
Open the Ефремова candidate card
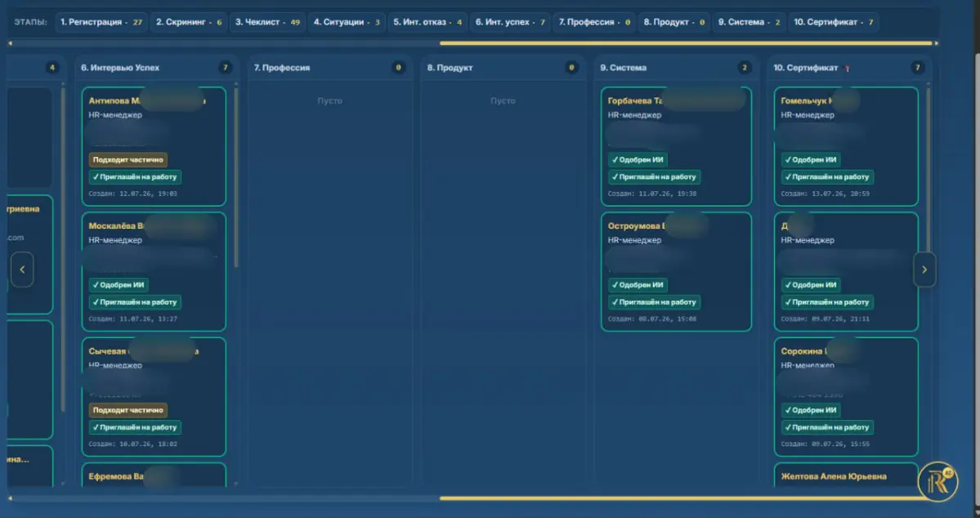pos(154,475)
